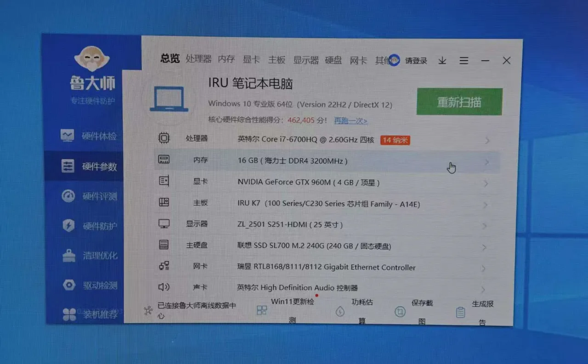Click the 再跑一次 run-again link
The height and width of the screenshot is (364, 588).
pyautogui.click(x=351, y=120)
